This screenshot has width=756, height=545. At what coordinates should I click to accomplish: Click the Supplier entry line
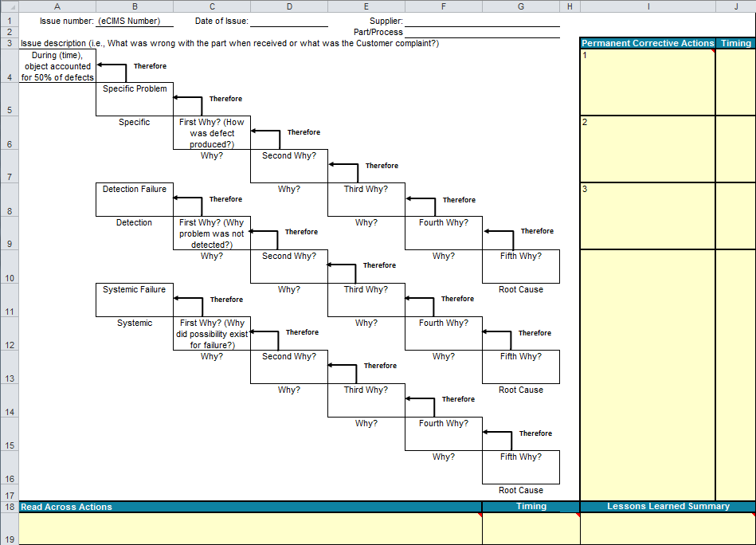click(x=484, y=22)
